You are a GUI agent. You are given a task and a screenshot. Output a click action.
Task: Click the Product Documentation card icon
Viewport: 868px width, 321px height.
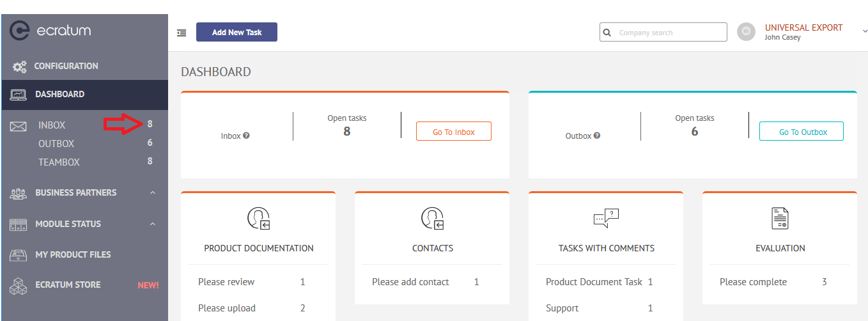(x=259, y=219)
